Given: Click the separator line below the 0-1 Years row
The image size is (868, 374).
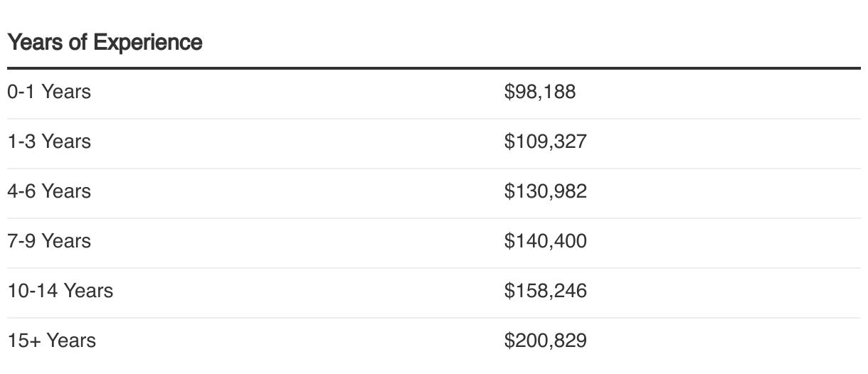Looking at the screenshot, I should (x=434, y=119).
